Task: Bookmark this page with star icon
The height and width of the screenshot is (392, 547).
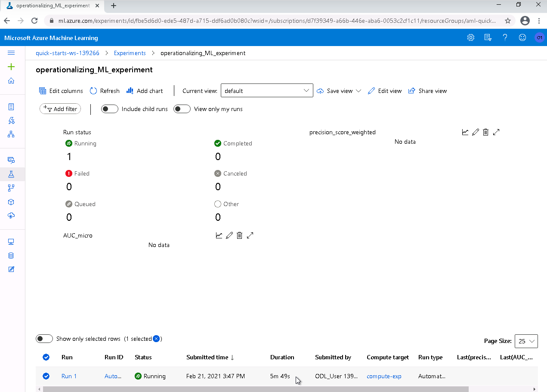Action: pyautogui.click(x=508, y=21)
